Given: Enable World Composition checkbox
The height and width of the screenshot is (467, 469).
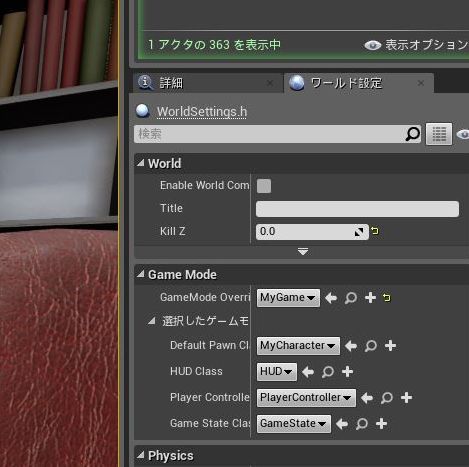Looking at the screenshot, I should click(264, 186).
